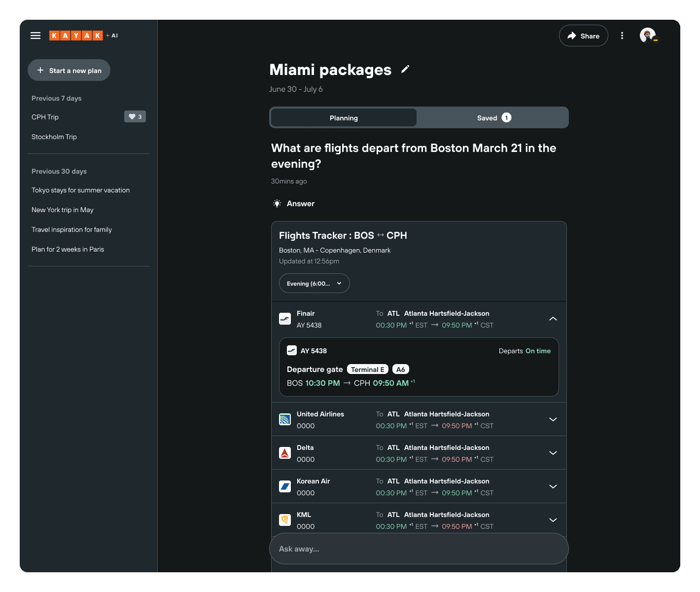Expand the Korean Air flight row
The image size is (700, 592).
coord(553,487)
